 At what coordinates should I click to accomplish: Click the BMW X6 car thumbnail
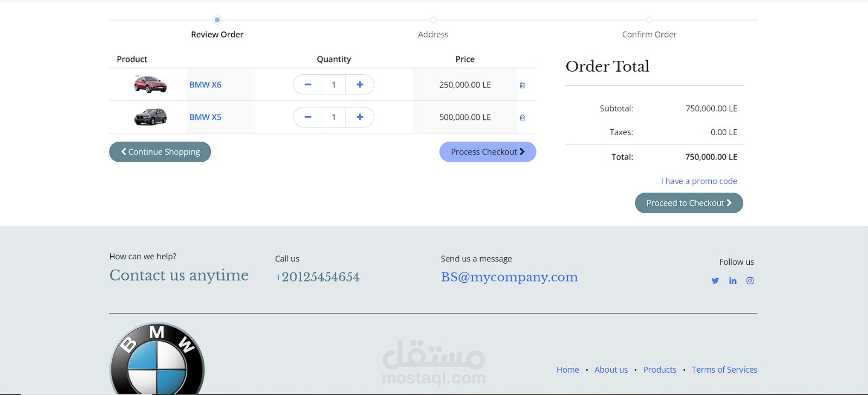click(150, 84)
